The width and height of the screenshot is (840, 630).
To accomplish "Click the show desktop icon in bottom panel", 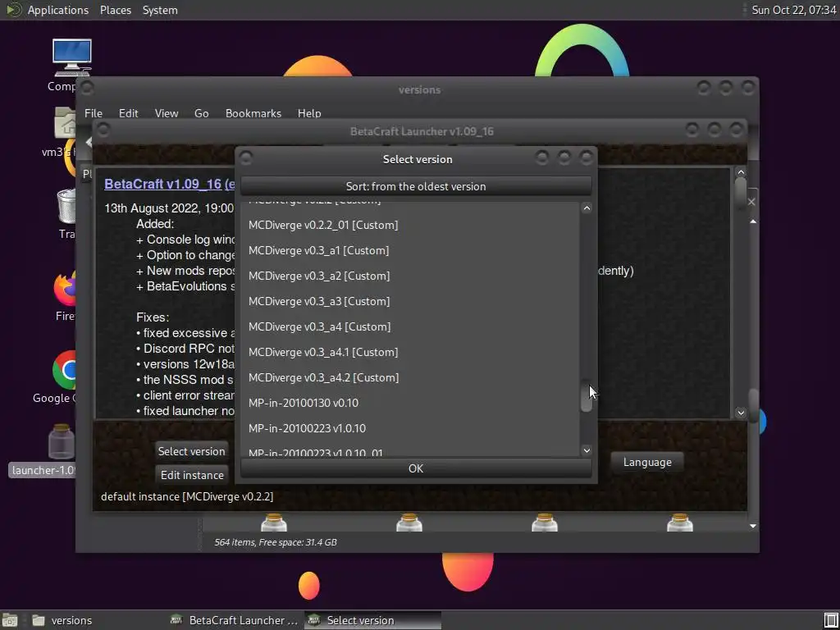I will click(10, 620).
